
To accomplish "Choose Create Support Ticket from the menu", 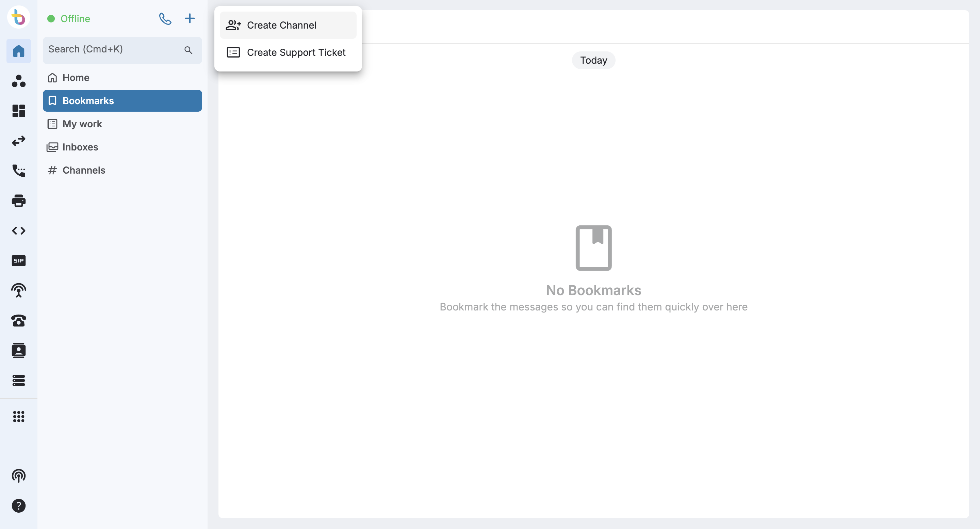I will (x=288, y=52).
